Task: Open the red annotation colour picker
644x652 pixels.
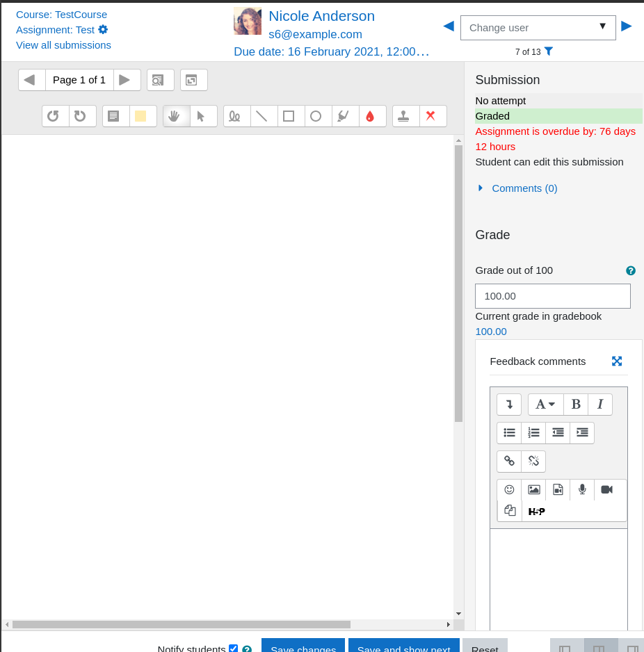Action: (x=372, y=116)
